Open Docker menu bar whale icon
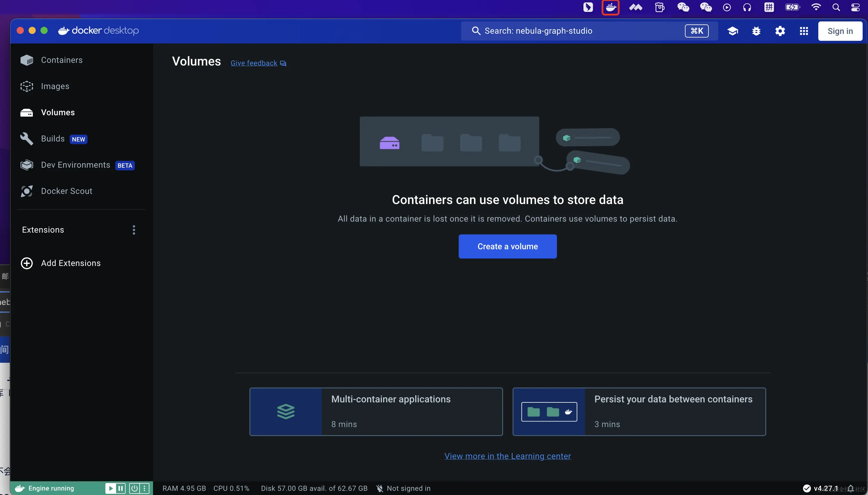 tap(611, 7)
